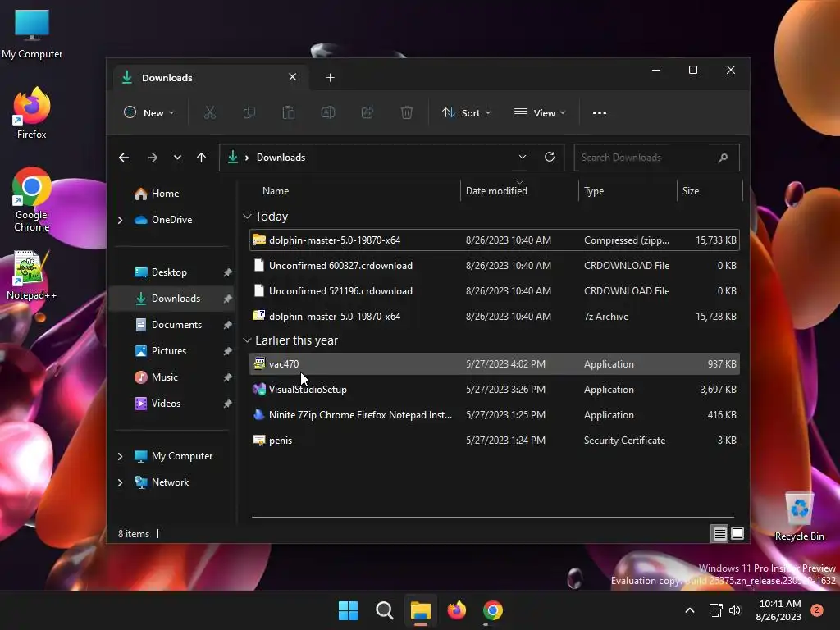The width and height of the screenshot is (840, 630).
Task: Click the Rename icon in toolbar
Action: pos(328,112)
